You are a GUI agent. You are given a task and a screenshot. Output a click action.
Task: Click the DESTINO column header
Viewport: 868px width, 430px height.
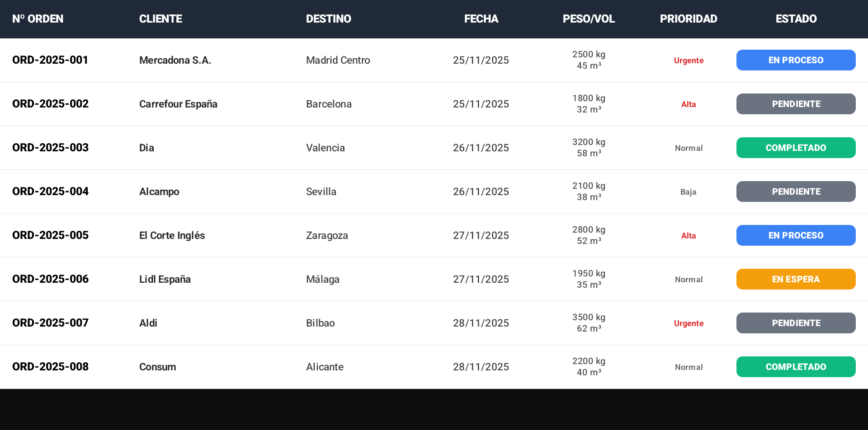[x=329, y=19]
